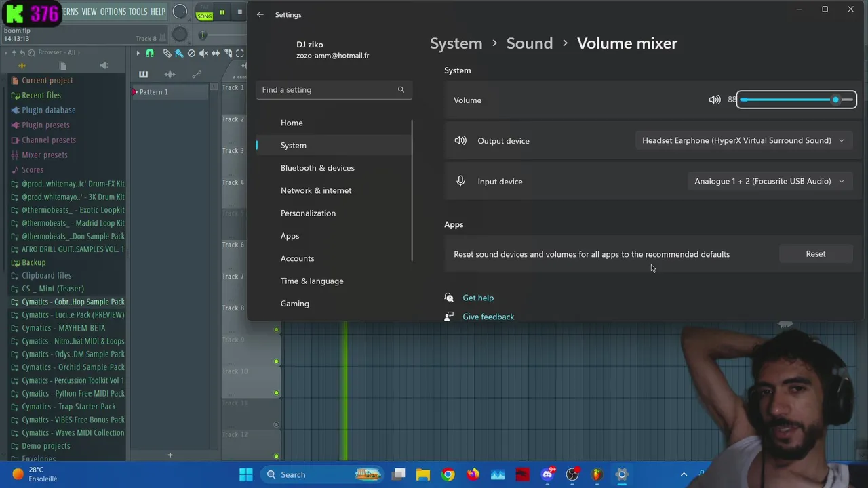Viewport: 868px width, 488px height.
Task: Open the FL Studio TOOLS menu
Action: click(138, 12)
